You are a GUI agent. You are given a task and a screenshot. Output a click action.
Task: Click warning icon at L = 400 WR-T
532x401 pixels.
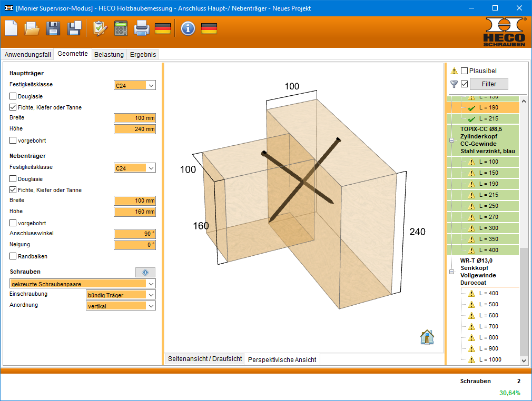[471, 294]
